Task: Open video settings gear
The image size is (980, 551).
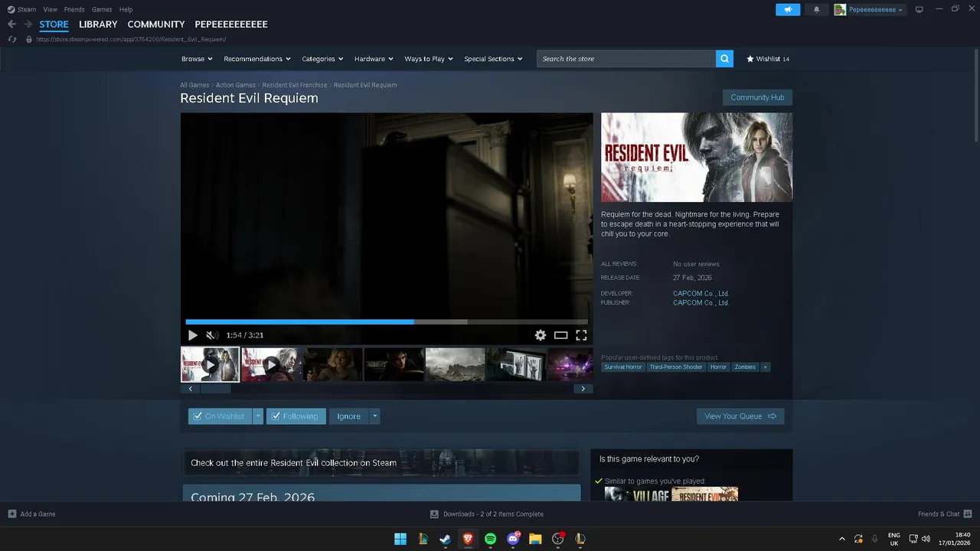Action: point(541,335)
